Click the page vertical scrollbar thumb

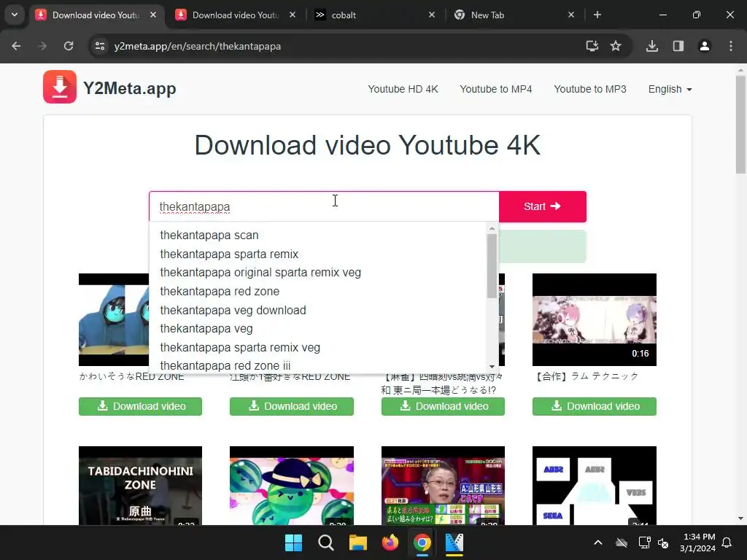[741, 125]
